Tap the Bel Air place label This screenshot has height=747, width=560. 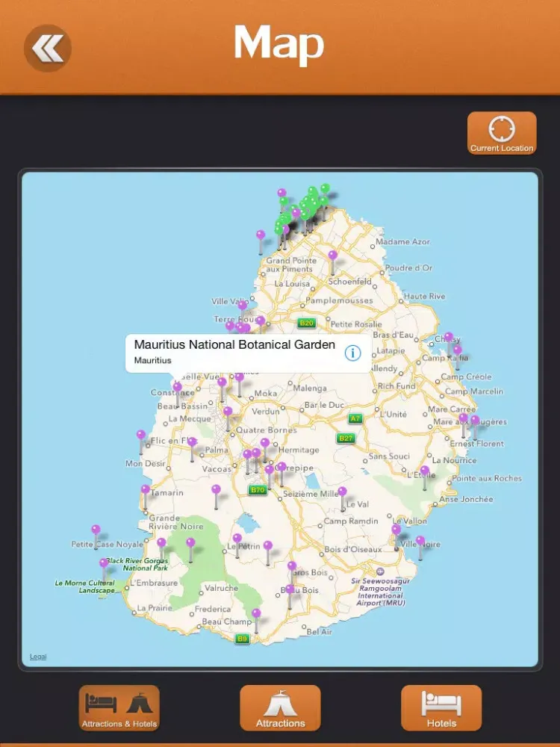(x=319, y=632)
